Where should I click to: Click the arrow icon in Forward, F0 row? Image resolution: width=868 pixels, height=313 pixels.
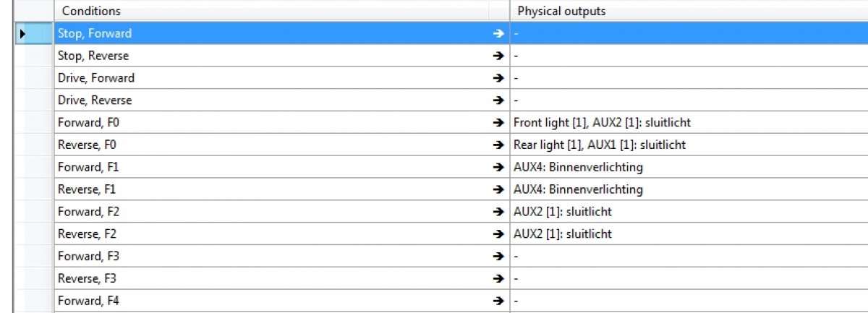pyautogui.click(x=498, y=123)
